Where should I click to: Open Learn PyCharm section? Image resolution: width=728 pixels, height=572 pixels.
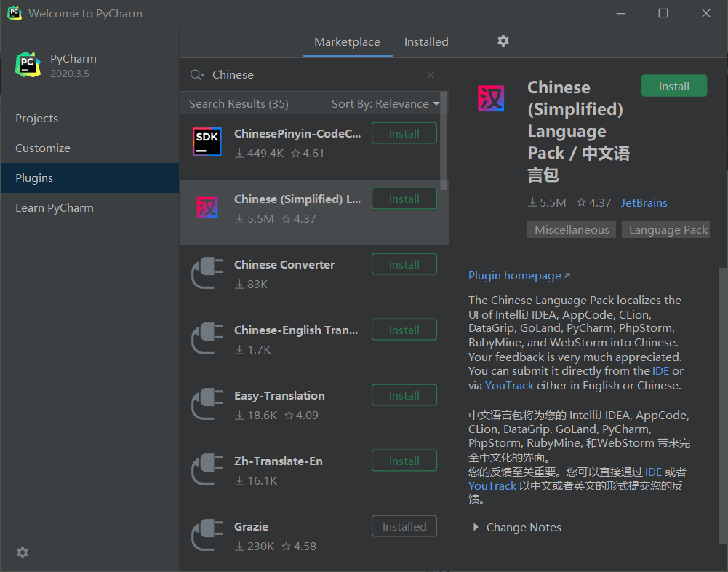(x=89, y=207)
